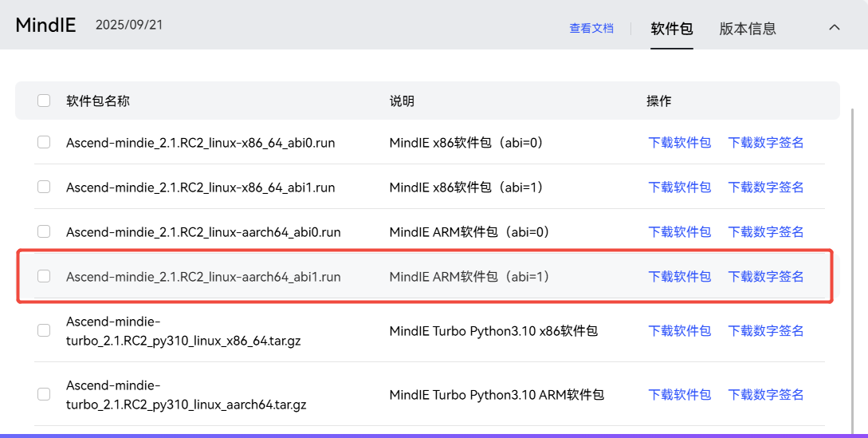This screenshot has height=438, width=868.
Task: Check the box for linux-aarch64_abi0.run package
Action: 44,231
